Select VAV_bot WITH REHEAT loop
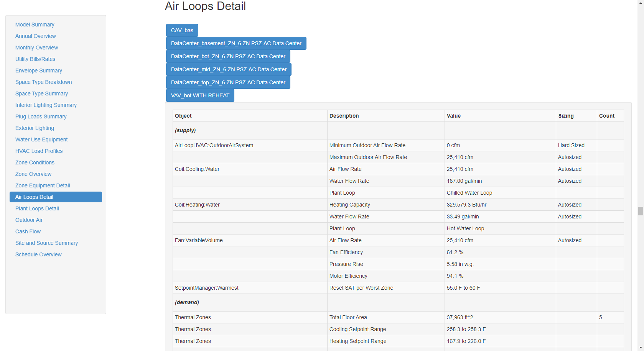Image resolution: width=644 pixels, height=351 pixels. [x=200, y=95]
